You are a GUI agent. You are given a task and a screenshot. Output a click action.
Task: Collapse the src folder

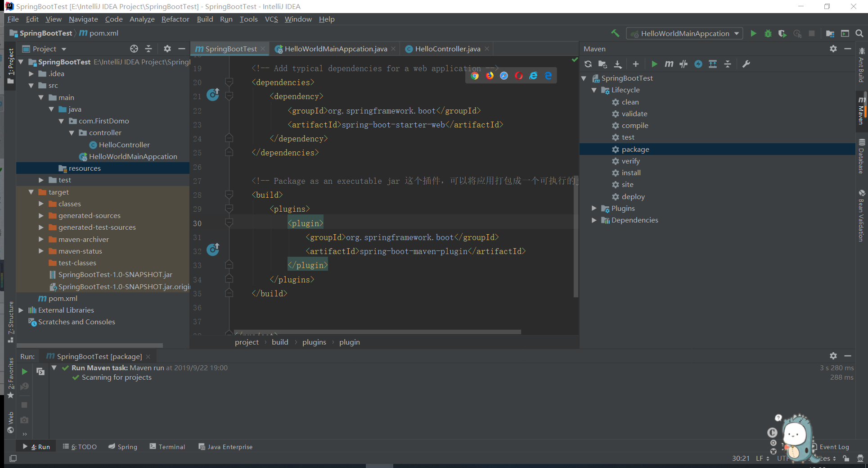[31, 86]
